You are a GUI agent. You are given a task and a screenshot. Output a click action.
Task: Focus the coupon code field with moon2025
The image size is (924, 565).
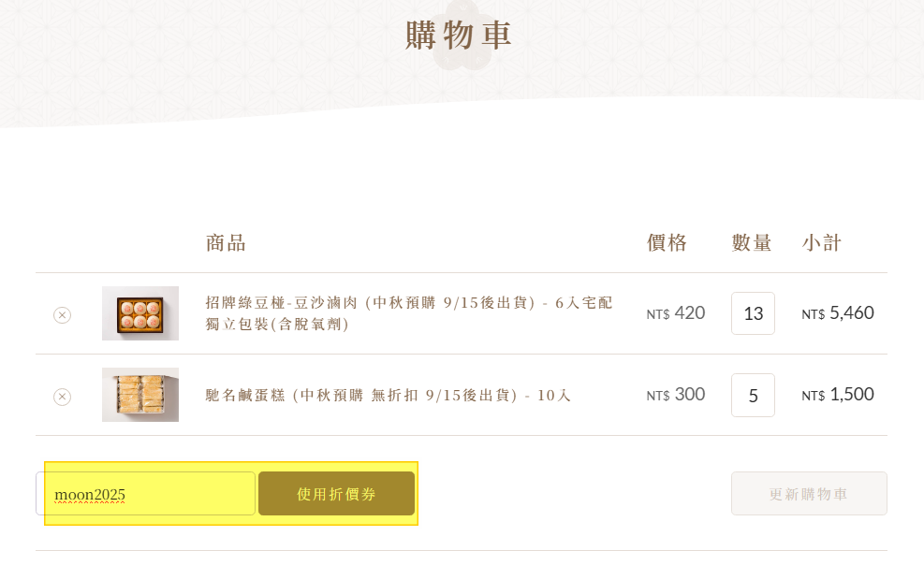pos(146,494)
